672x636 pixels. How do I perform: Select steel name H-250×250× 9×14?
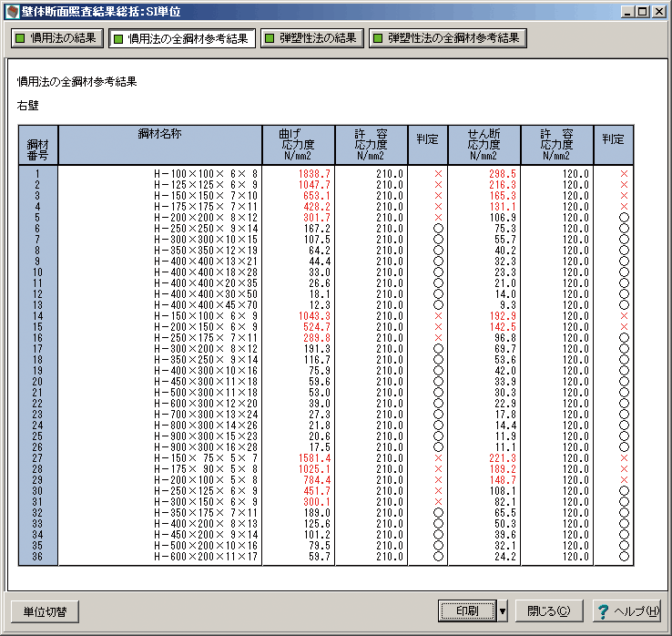coord(206,229)
